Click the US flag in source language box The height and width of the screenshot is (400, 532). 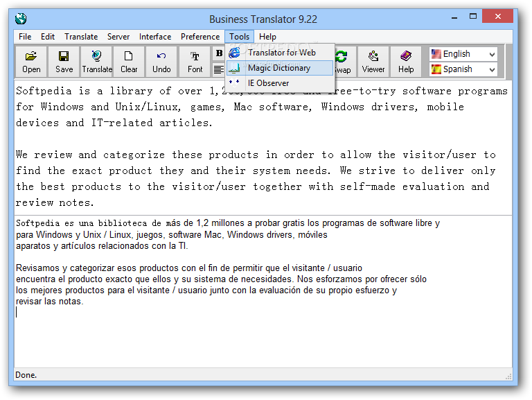pos(436,54)
